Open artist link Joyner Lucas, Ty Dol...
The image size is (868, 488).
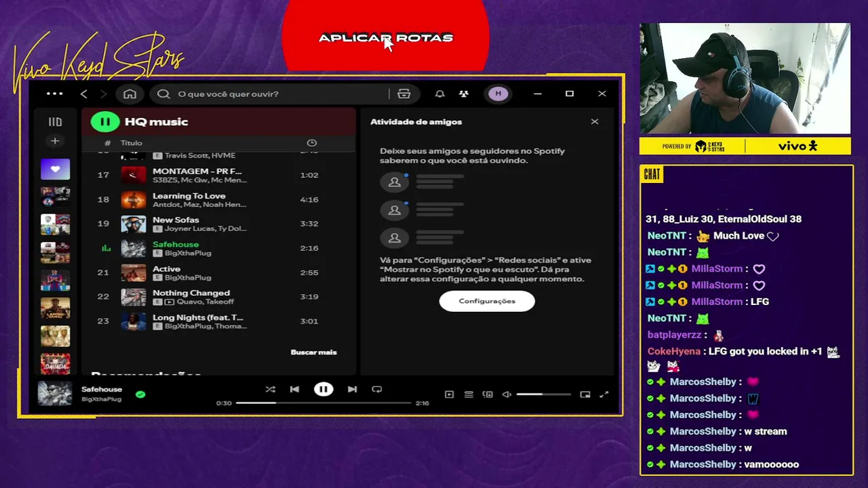point(205,228)
